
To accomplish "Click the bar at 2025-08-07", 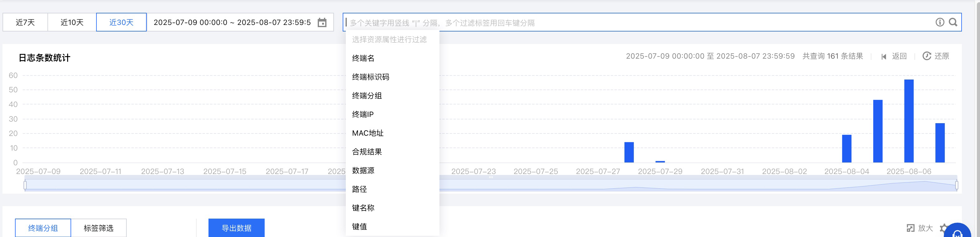I will click(940, 143).
